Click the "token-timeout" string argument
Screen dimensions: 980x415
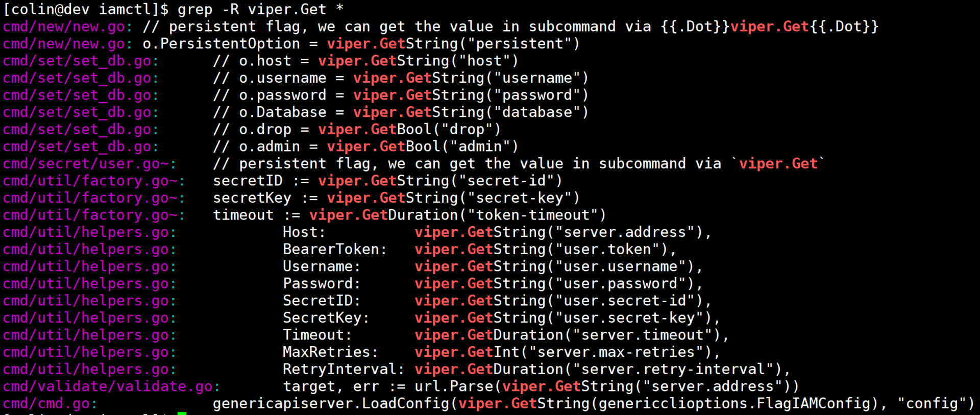pos(532,215)
